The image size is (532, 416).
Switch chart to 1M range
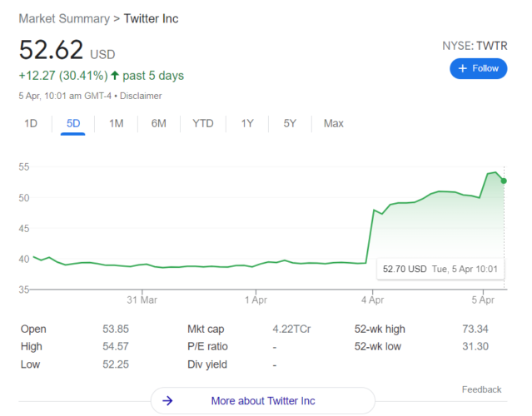(116, 123)
